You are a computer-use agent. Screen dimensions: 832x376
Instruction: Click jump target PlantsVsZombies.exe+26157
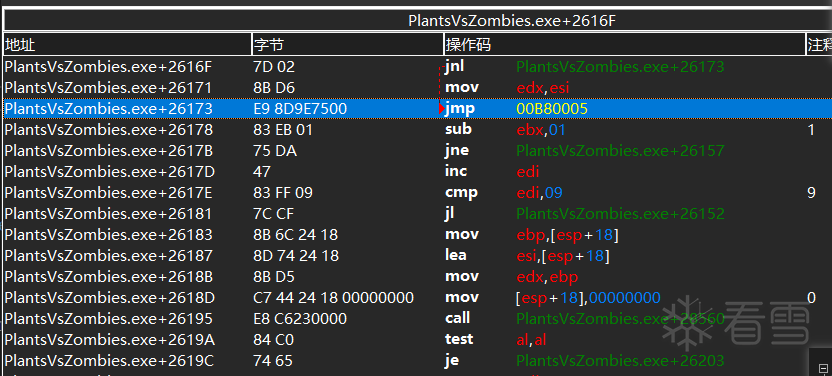point(620,151)
